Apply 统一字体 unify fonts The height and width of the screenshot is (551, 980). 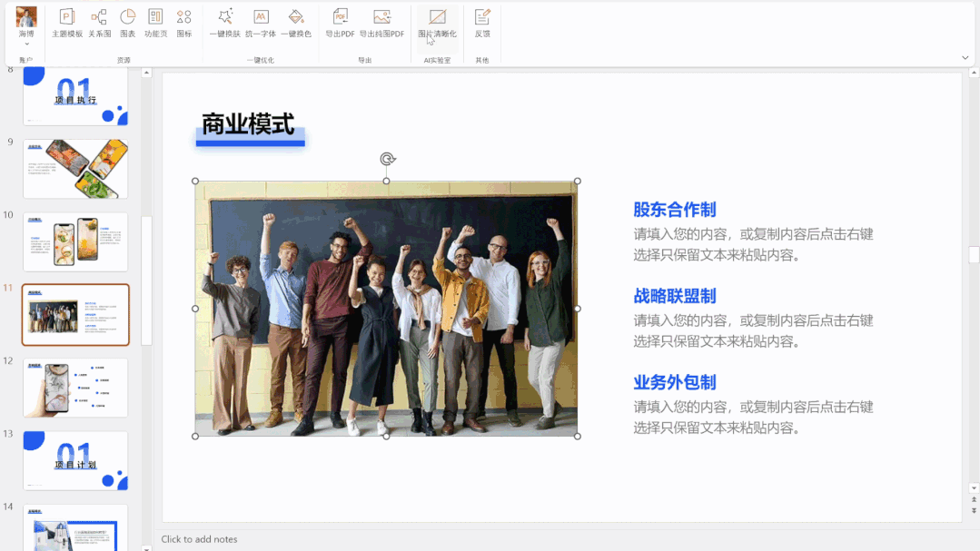(261, 23)
